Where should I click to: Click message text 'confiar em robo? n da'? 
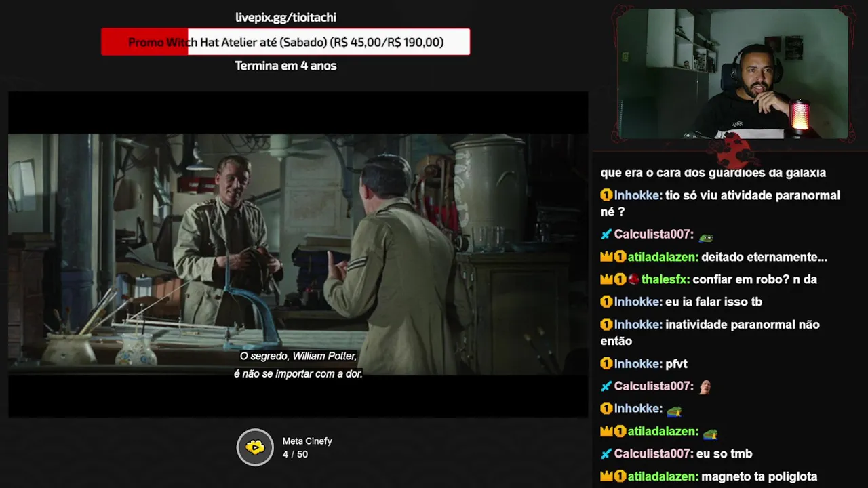(755, 279)
